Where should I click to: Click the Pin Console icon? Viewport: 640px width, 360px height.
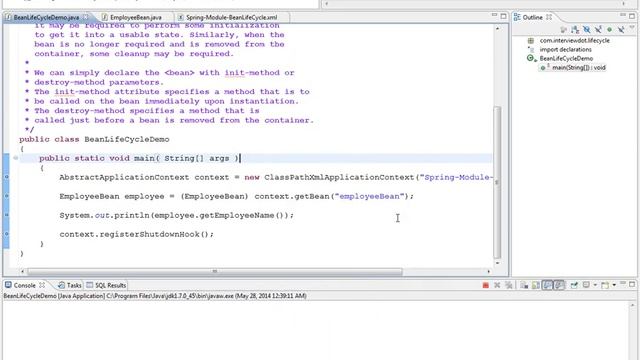pos(574,285)
